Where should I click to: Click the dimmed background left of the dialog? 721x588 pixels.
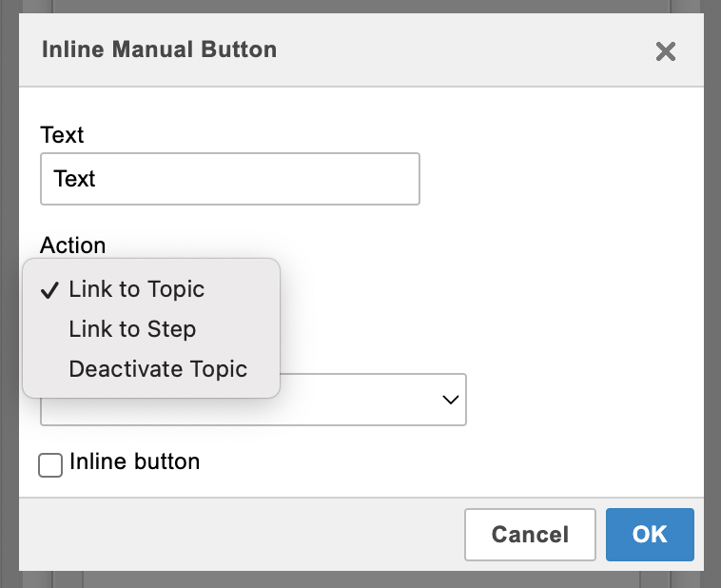pos(9,285)
